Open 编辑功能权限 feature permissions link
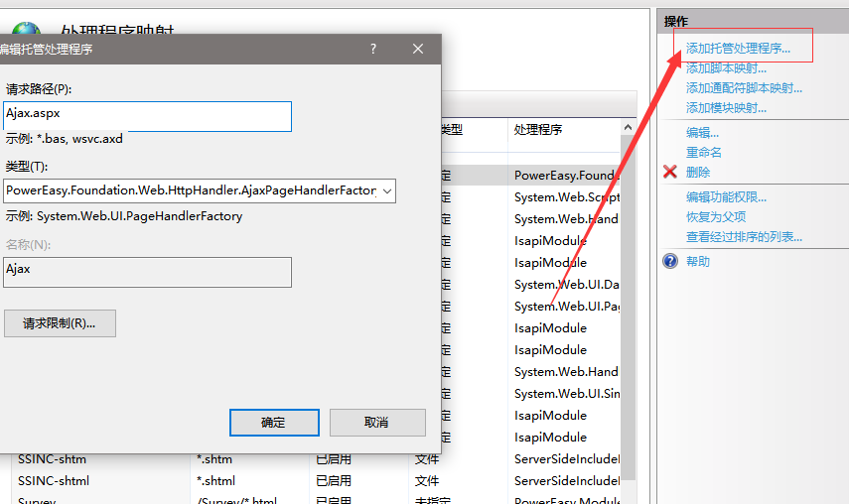 click(x=726, y=197)
